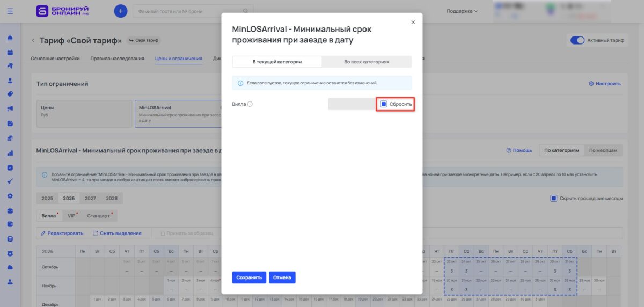Click the Октябрь row label
This screenshot has width=644, height=307.
pyautogui.click(x=56, y=267)
